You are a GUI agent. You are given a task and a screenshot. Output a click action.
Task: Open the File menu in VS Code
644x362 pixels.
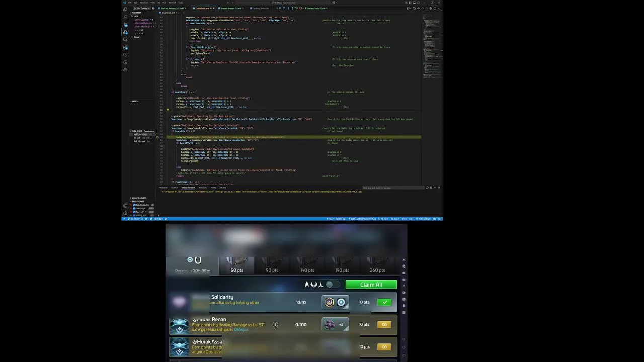pyautogui.click(x=130, y=3)
